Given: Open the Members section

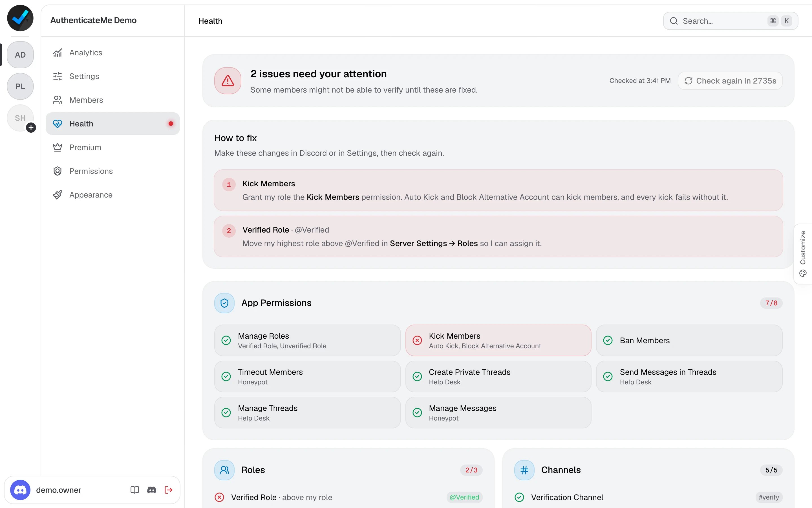Looking at the screenshot, I should click(113, 100).
